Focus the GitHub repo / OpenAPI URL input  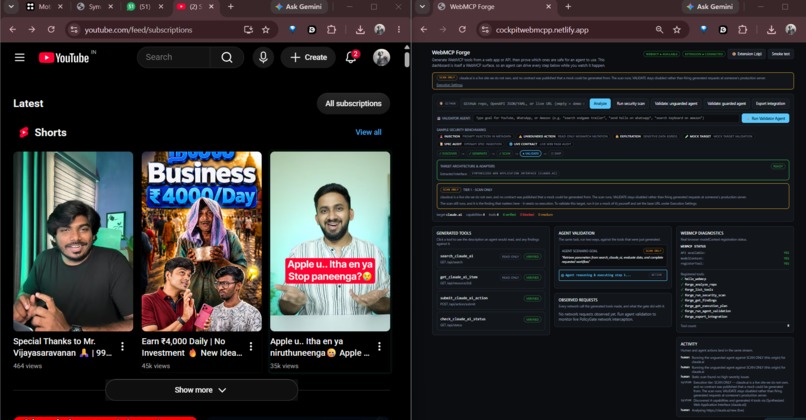(x=523, y=103)
